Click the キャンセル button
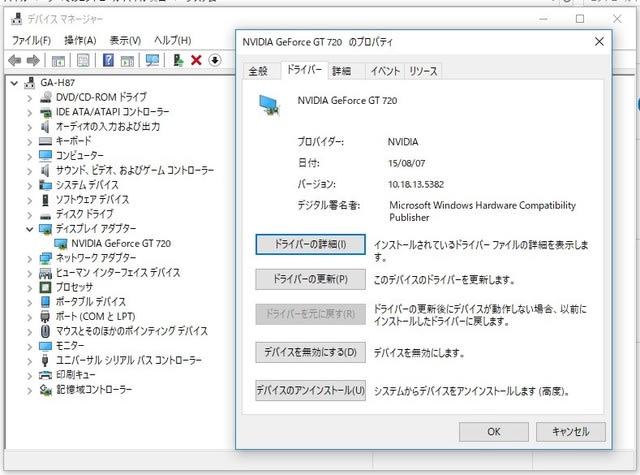This screenshot has height=475, width=640. pos(571,432)
